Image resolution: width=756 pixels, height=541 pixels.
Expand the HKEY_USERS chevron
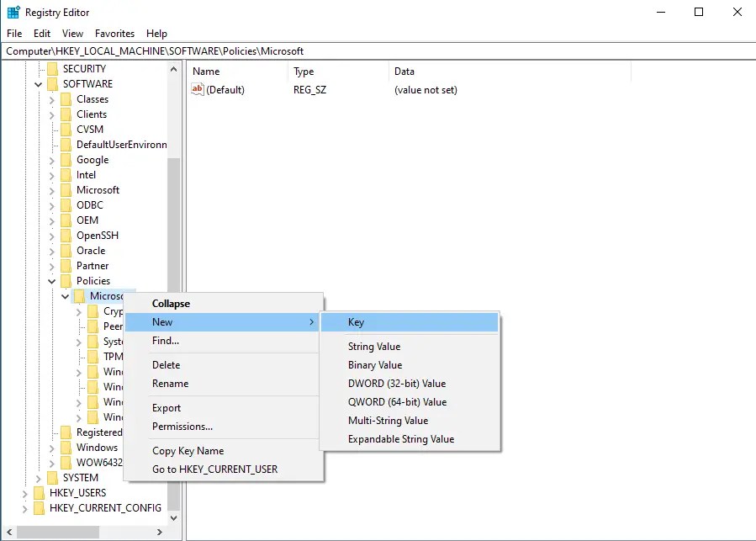(24, 492)
